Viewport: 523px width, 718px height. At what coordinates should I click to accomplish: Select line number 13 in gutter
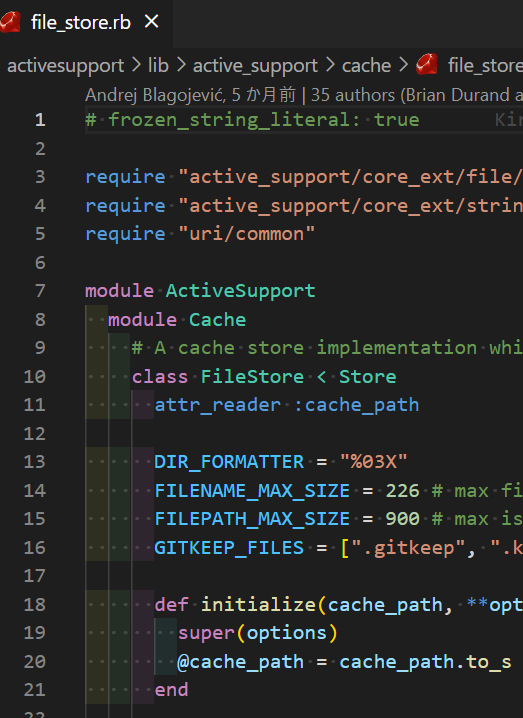(34, 462)
